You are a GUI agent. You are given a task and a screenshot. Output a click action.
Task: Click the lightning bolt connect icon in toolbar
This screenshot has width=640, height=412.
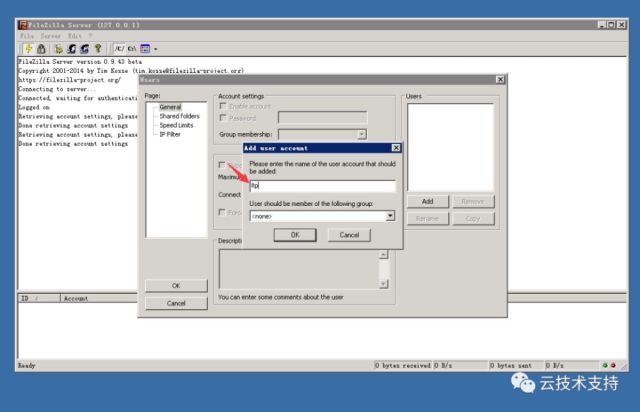29,49
